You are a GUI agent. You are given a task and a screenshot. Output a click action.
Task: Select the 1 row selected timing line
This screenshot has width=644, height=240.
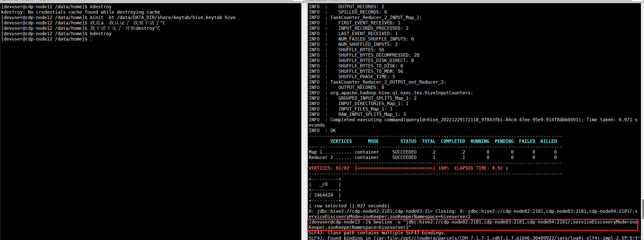(x=349, y=206)
